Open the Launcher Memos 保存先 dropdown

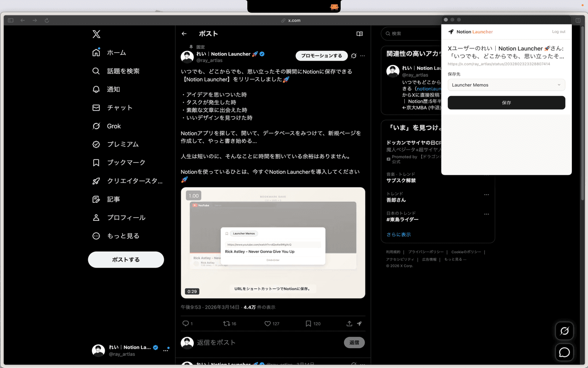pyautogui.click(x=506, y=85)
